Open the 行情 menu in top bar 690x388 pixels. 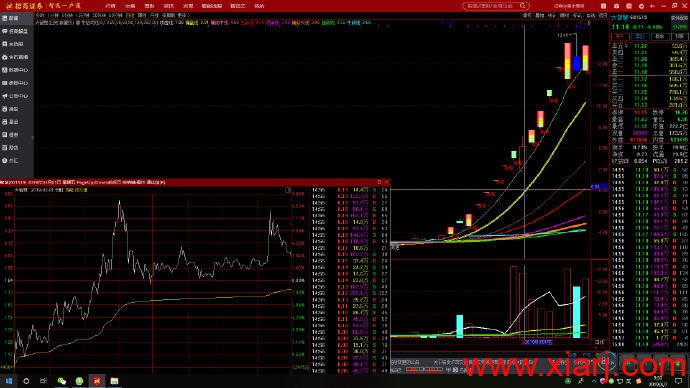click(110, 6)
